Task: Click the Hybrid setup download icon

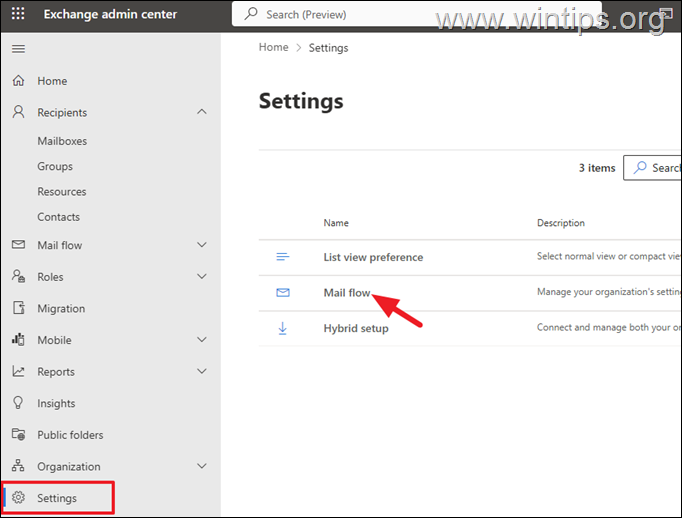Action: [x=283, y=328]
